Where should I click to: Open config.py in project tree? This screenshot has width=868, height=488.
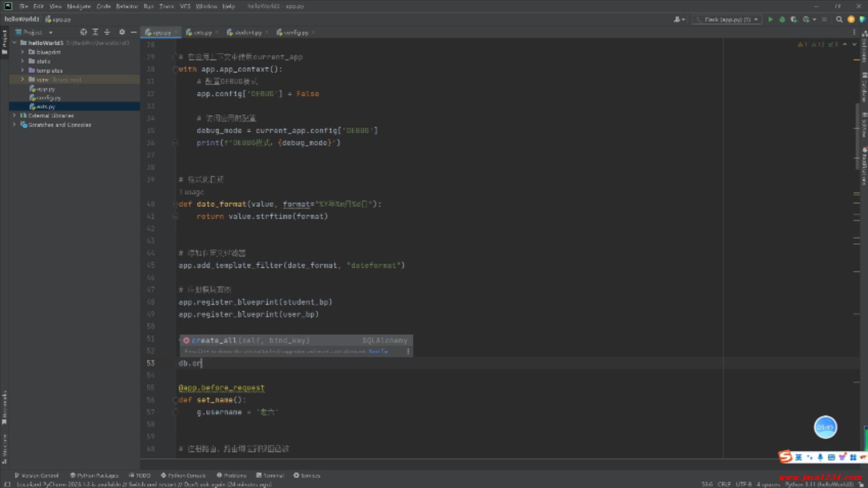48,98
